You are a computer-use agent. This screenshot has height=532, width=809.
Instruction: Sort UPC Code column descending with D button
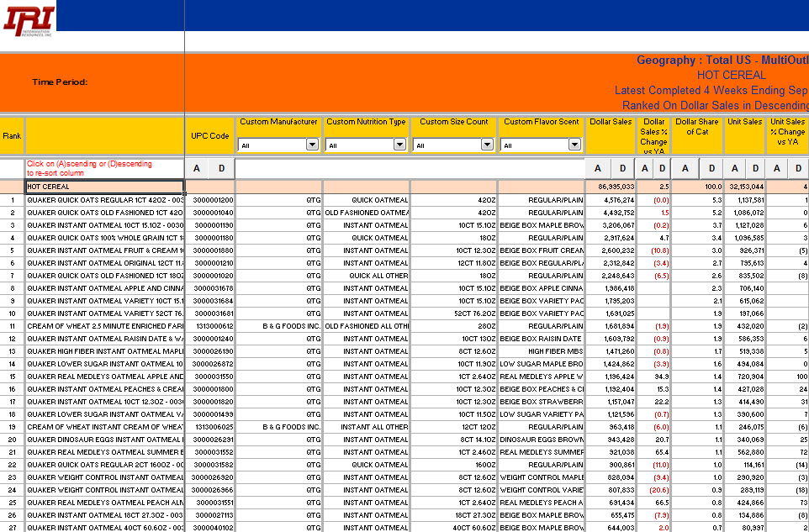pyautogui.click(x=222, y=169)
